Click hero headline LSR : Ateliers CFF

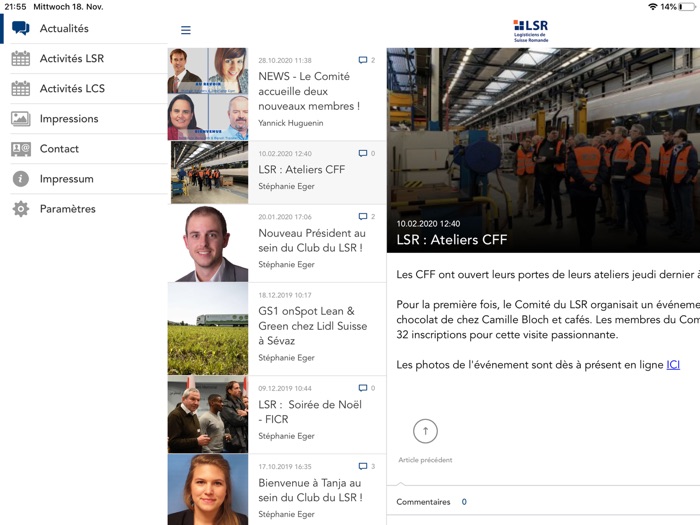[452, 240]
